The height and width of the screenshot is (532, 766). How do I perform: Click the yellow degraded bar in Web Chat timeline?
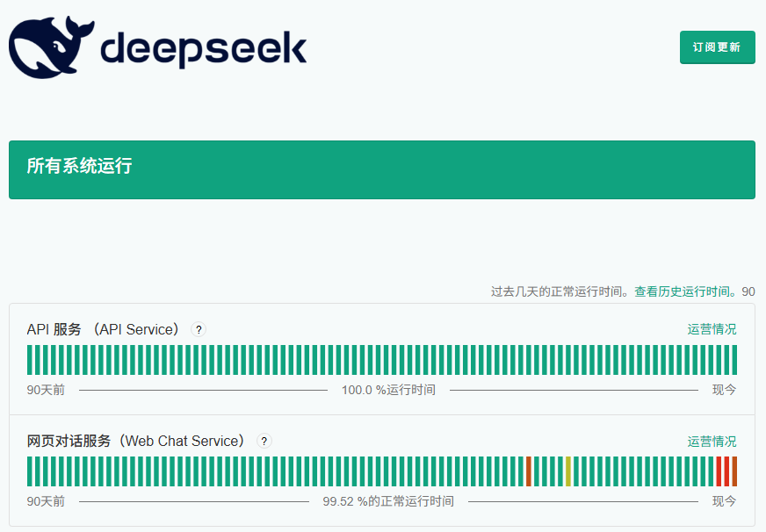[569, 471]
